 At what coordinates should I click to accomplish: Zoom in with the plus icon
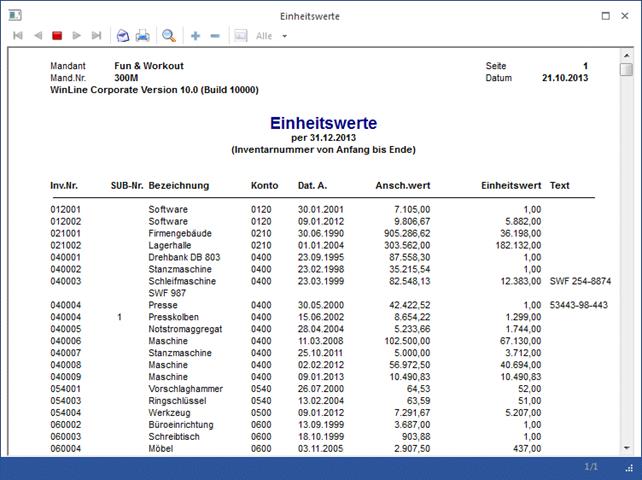point(195,36)
